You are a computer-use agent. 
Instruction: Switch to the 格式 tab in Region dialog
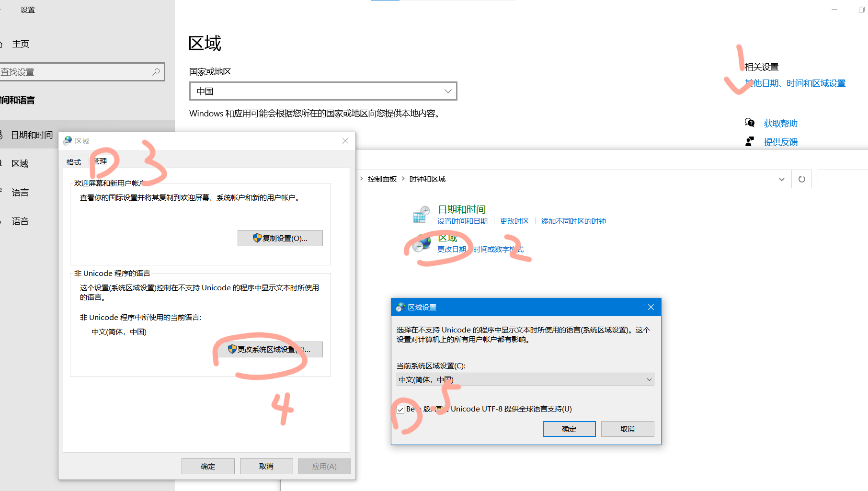click(x=74, y=162)
